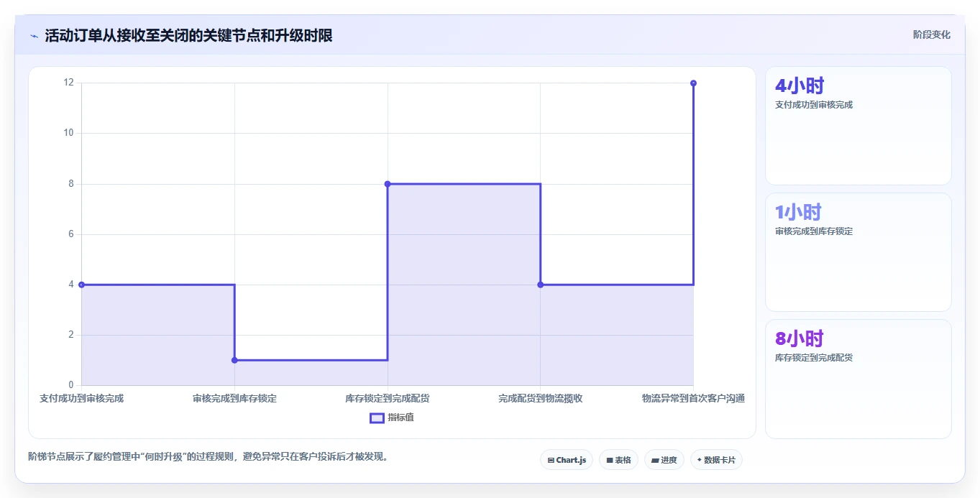
Task: Toggle the 指标值 legend color box
Action: [x=377, y=418]
